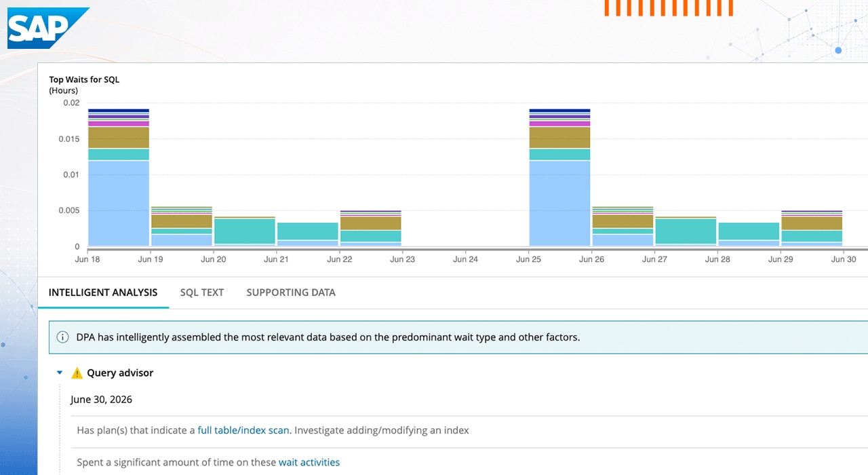868x475 pixels.
Task: Click the Jun 21 bar in chart
Action: point(308,234)
